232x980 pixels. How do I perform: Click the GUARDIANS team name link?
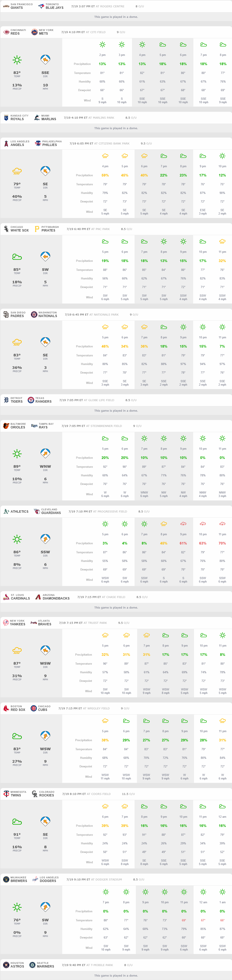click(51, 513)
